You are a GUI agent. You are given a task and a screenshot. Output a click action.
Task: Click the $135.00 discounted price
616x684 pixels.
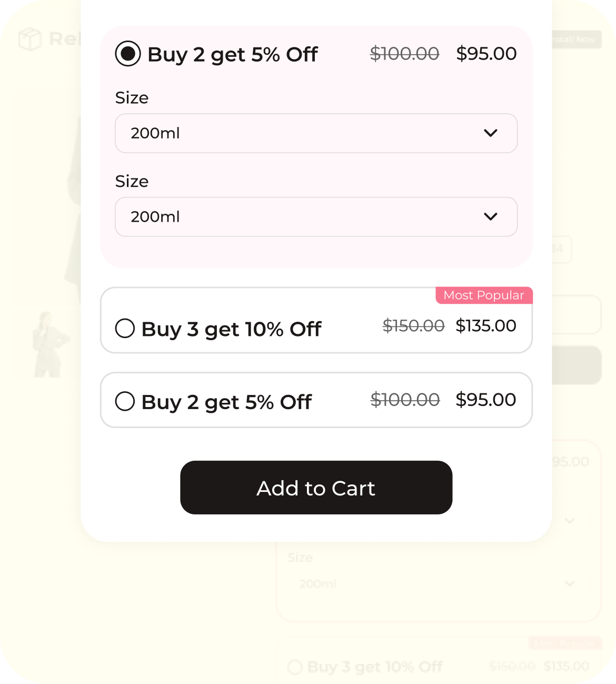[x=485, y=326]
